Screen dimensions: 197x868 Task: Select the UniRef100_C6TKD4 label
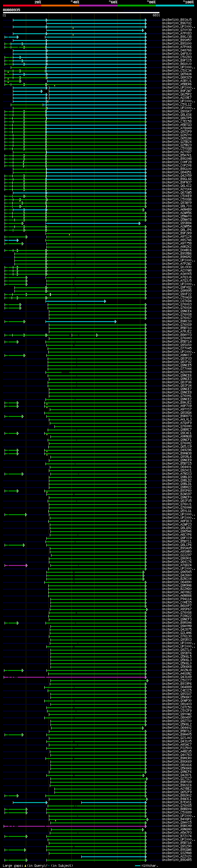click(177, 301)
